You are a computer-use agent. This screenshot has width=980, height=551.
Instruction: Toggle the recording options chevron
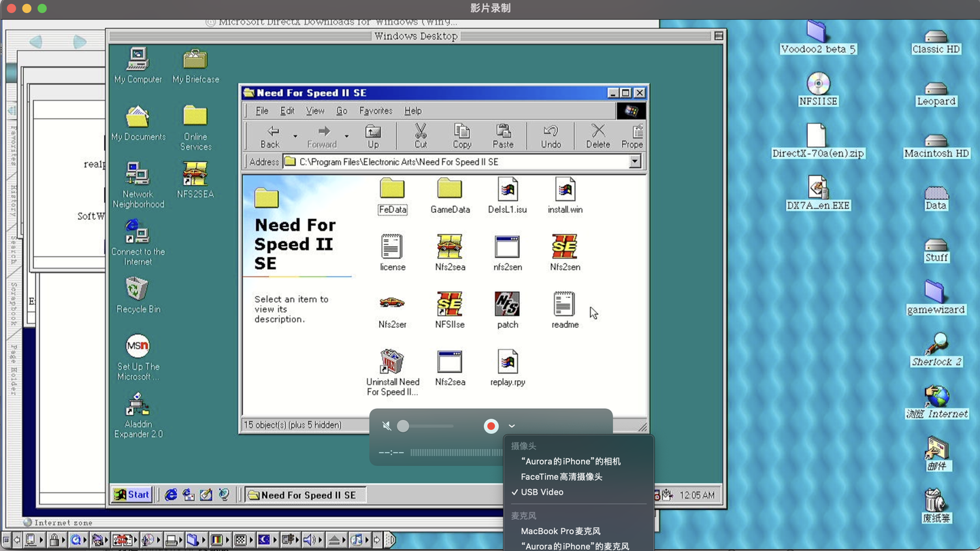(512, 427)
